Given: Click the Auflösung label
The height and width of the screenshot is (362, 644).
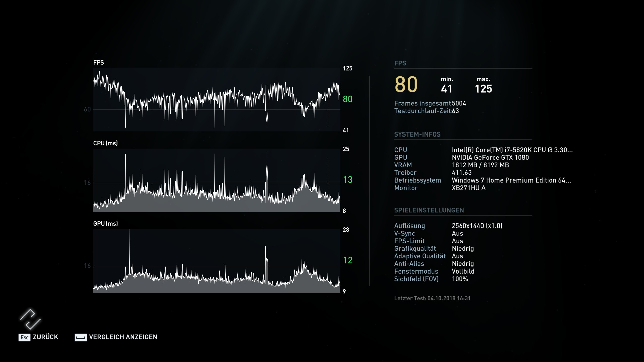Looking at the screenshot, I should pyautogui.click(x=410, y=226).
